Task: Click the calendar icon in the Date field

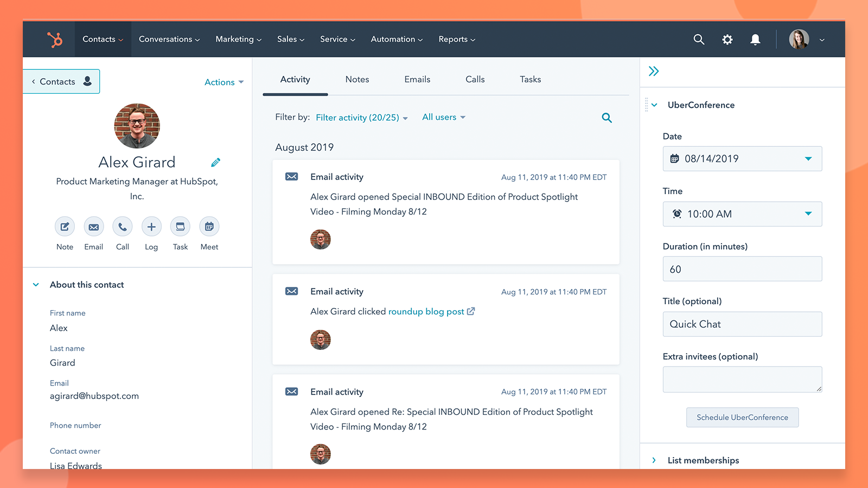Action: pyautogui.click(x=674, y=159)
